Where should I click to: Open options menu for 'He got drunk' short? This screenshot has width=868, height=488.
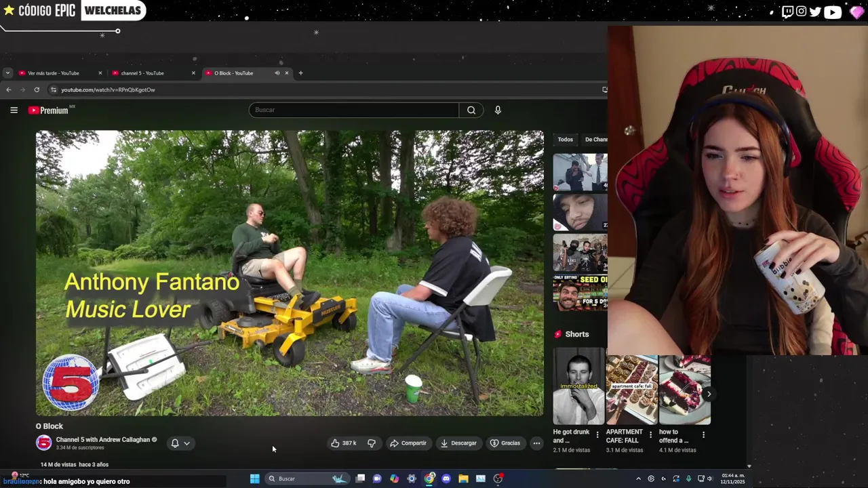coord(597,434)
